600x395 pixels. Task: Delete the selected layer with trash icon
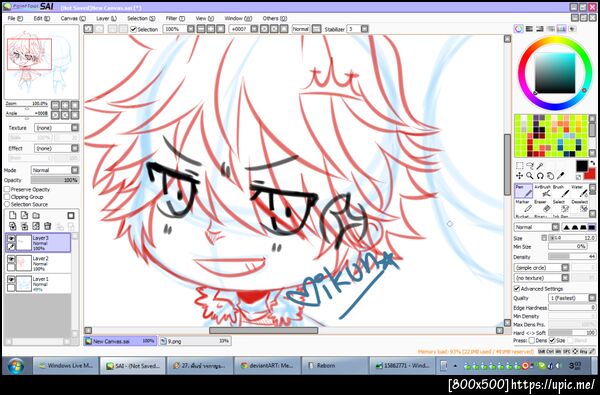47,226
